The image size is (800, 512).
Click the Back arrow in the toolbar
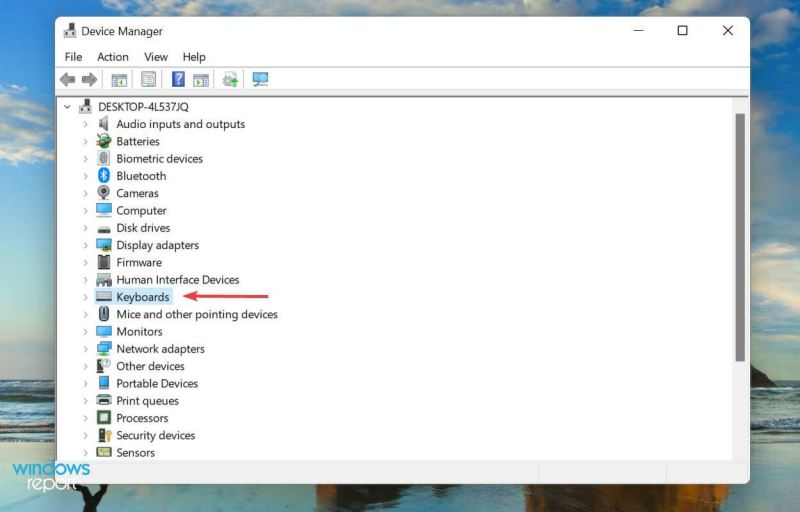(67, 80)
